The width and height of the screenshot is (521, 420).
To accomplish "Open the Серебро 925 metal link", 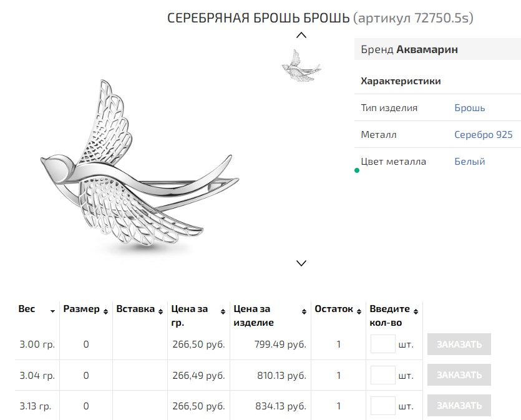I will (x=483, y=135).
